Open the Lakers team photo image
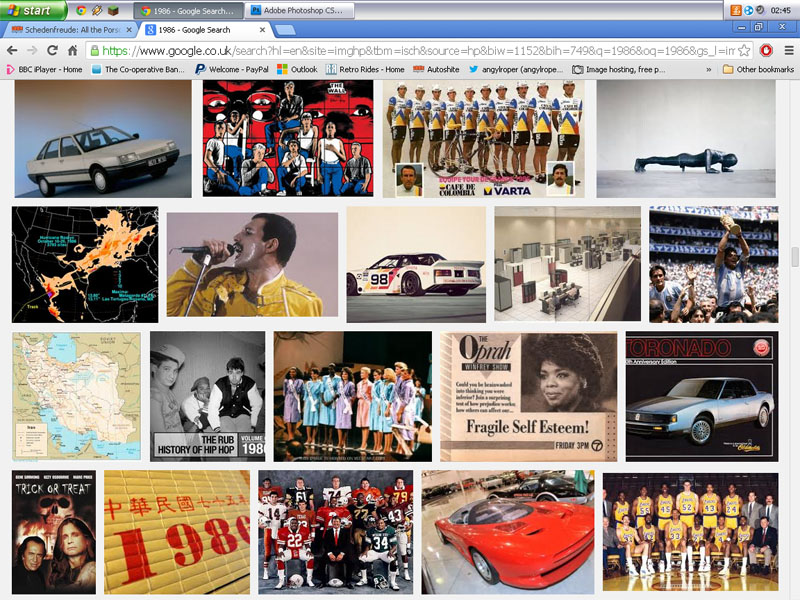This screenshot has height=600, width=800. (690, 532)
